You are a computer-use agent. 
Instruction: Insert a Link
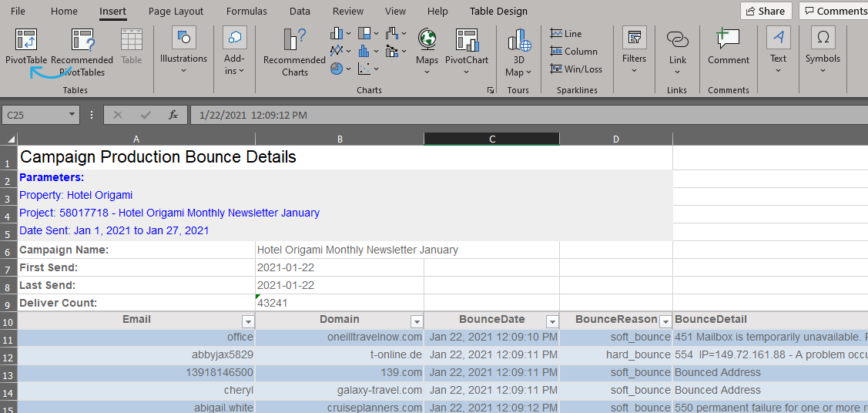click(677, 52)
